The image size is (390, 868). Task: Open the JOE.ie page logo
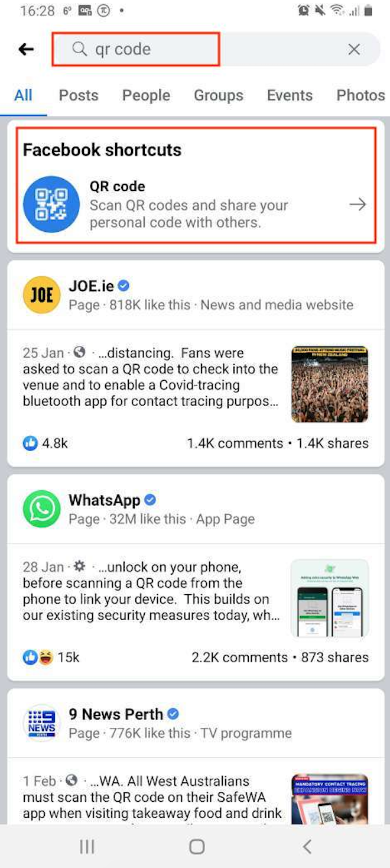click(x=41, y=294)
